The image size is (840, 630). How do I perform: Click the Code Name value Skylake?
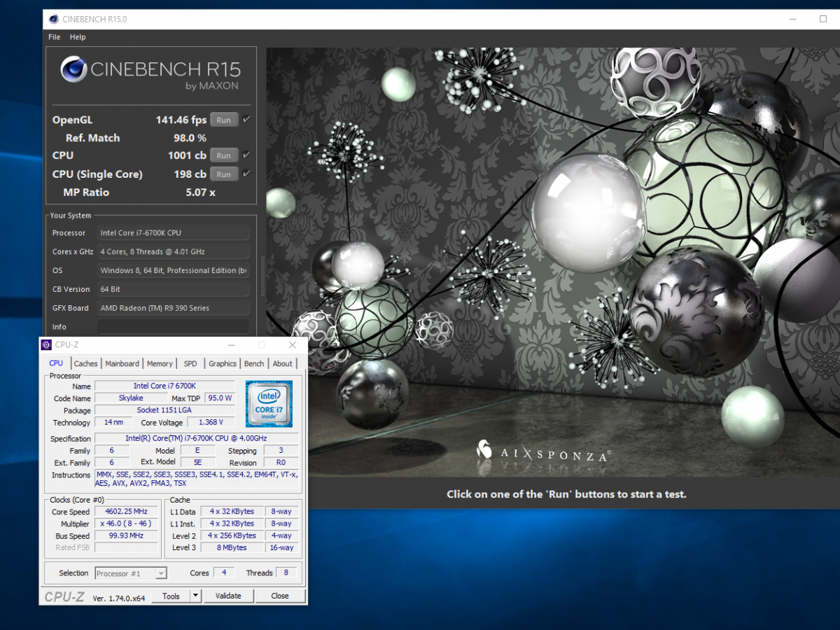pyautogui.click(x=131, y=398)
